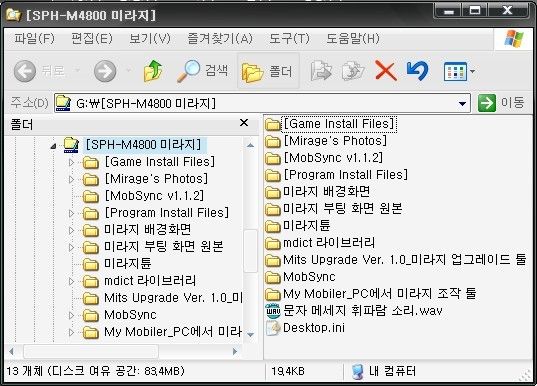The width and height of the screenshot is (537, 386).
Task: Click folder tree horizontal scrollbar left arrow
Action: [x=12, y=351]
